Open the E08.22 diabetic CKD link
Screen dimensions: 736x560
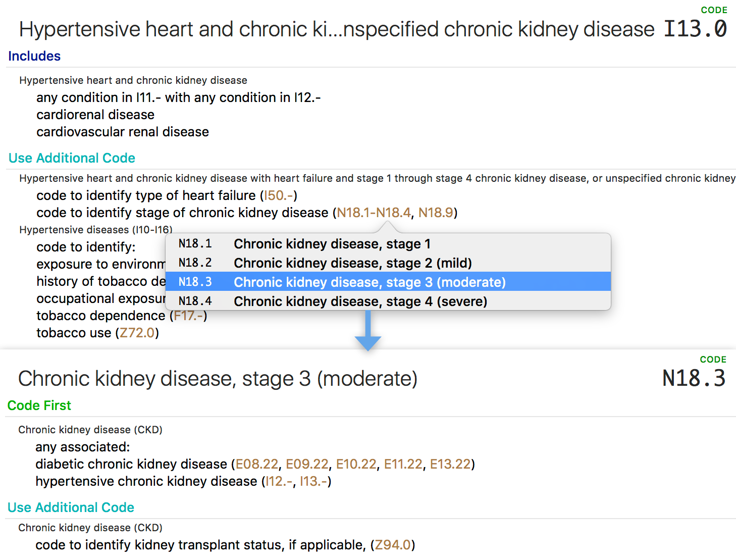257,464
